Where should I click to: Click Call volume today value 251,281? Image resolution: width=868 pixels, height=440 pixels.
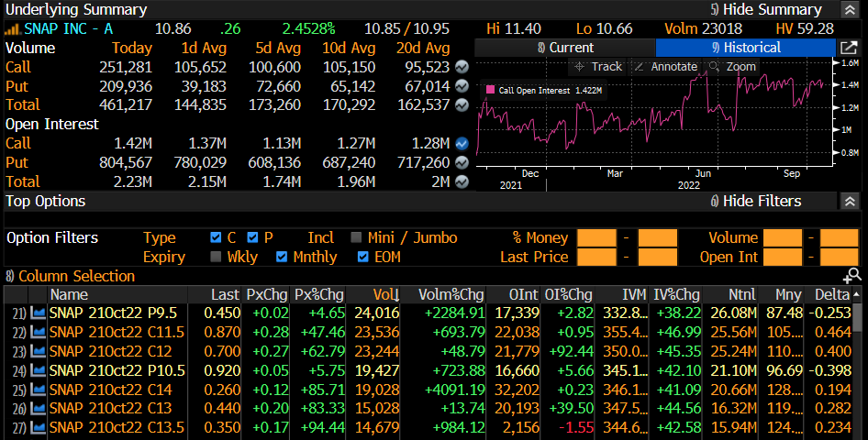click(x=126, y=68)
